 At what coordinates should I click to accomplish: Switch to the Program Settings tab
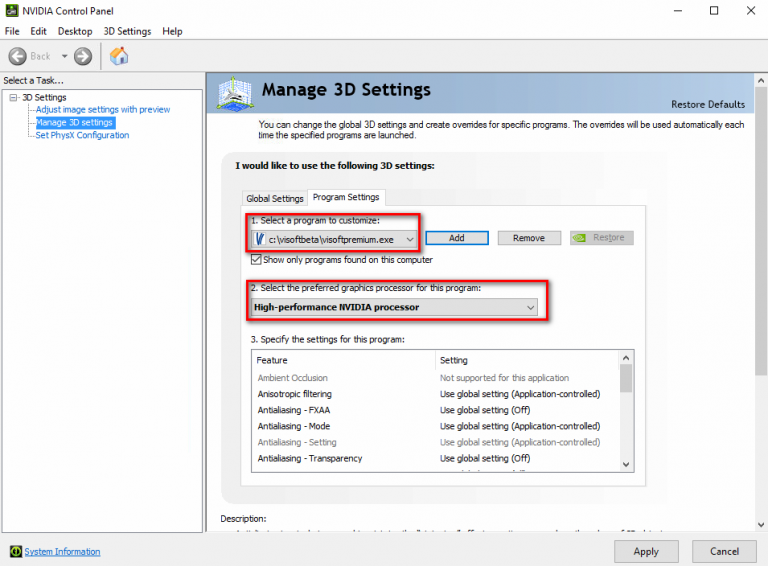click(x=346, y=197)
